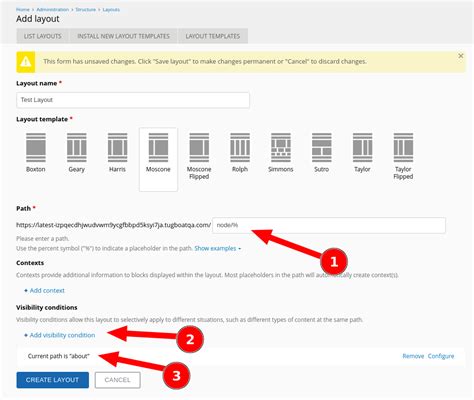This screenshot has height=400, width=474.
Task: Click into the Path input field
Action: click(x=329, y=225)
